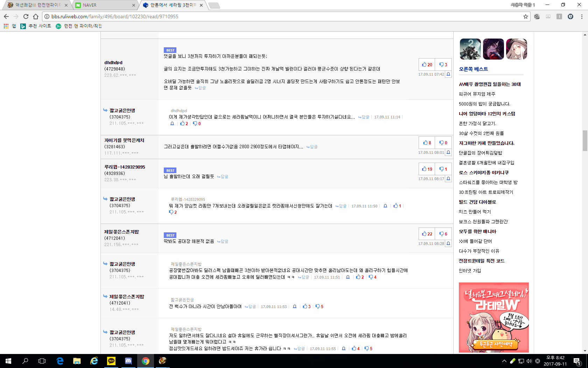Report the 자이기를 못먹은캐치 comment via bell icon
Screen dimensions: 588x368
[x=448, y=152]
